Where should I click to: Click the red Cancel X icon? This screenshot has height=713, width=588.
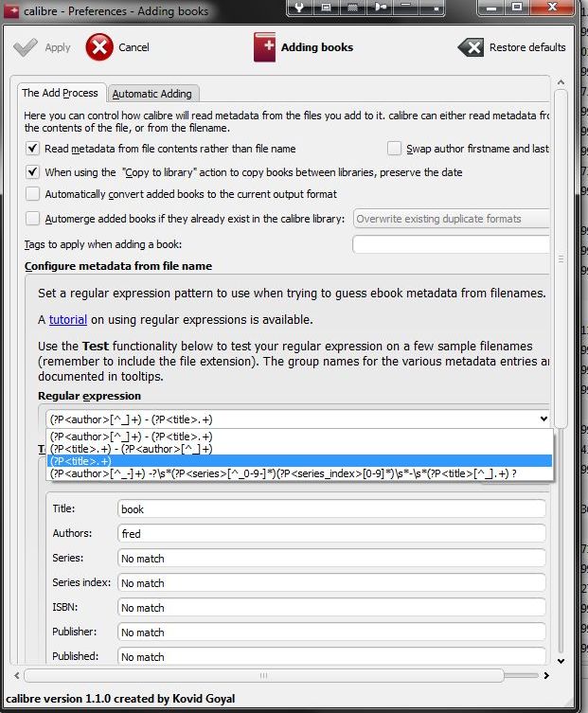pyautogui.click(x=99, y=47)
